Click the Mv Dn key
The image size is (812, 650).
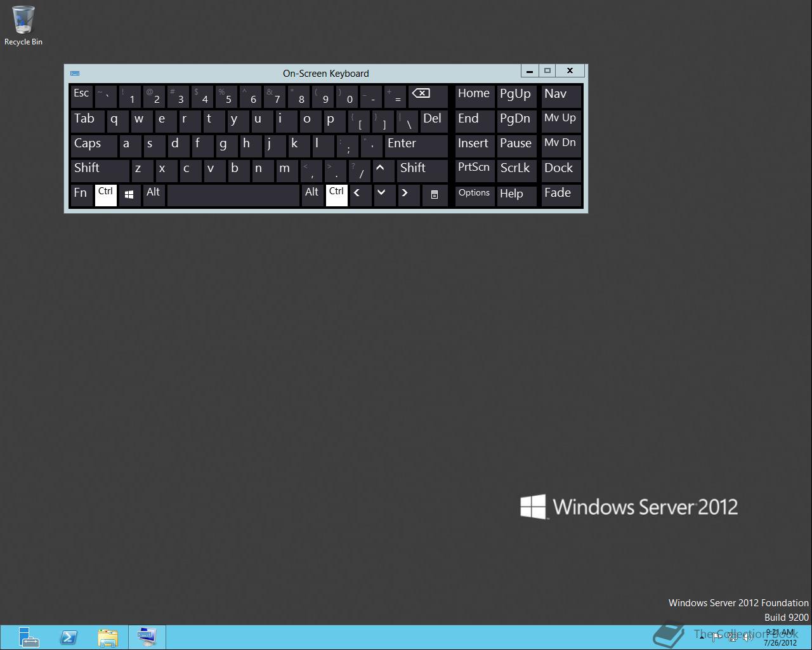click(561, 146)
